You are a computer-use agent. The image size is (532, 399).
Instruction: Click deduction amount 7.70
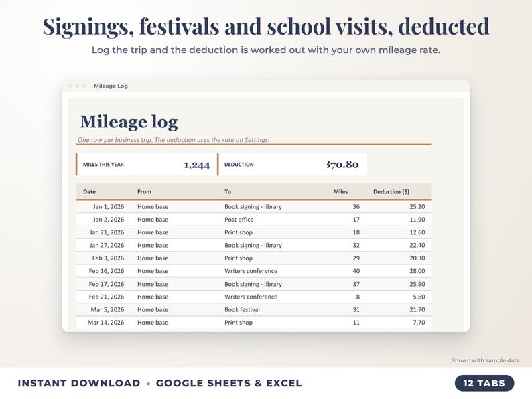(x=419, y=323)
